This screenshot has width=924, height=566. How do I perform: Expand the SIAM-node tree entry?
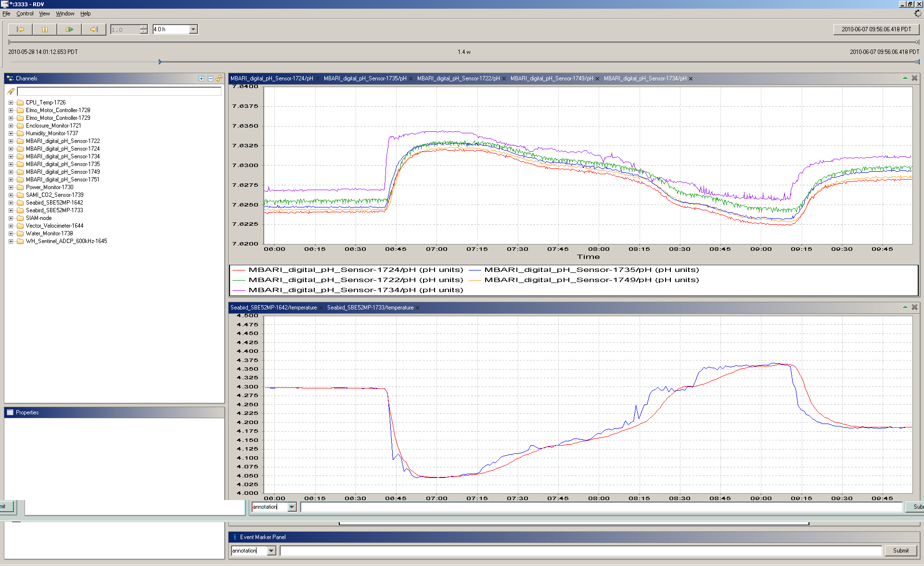click(x=11, y=218)
